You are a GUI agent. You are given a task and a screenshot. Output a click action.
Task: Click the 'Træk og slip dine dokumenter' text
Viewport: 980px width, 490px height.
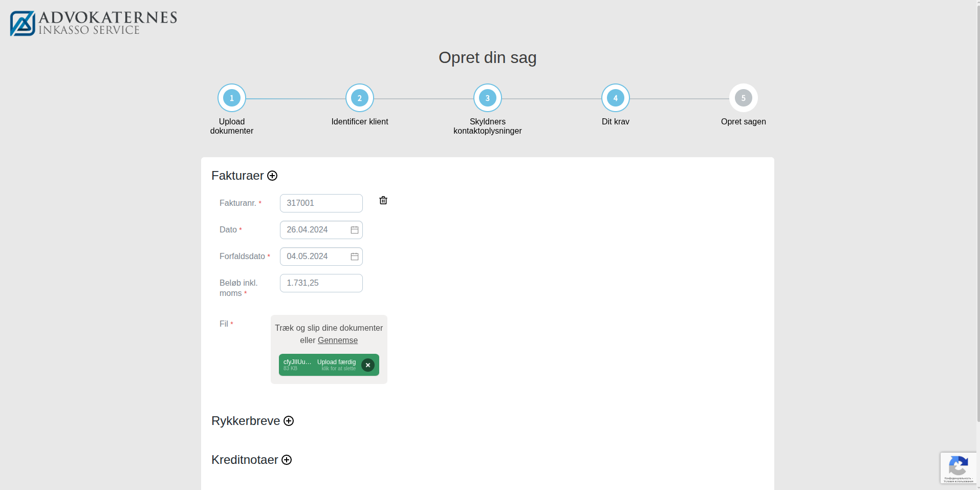329,328
